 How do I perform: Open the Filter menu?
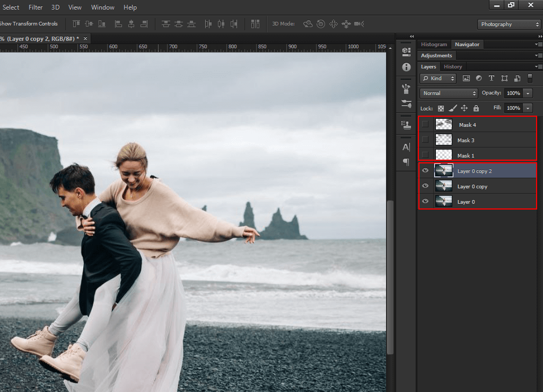click(36, 7)
